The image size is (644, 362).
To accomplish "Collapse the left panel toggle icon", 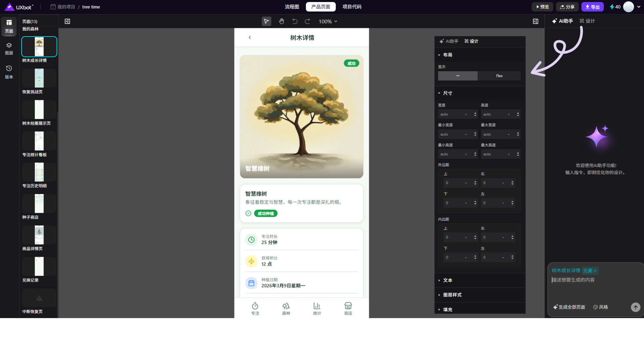I will point(67,21).
